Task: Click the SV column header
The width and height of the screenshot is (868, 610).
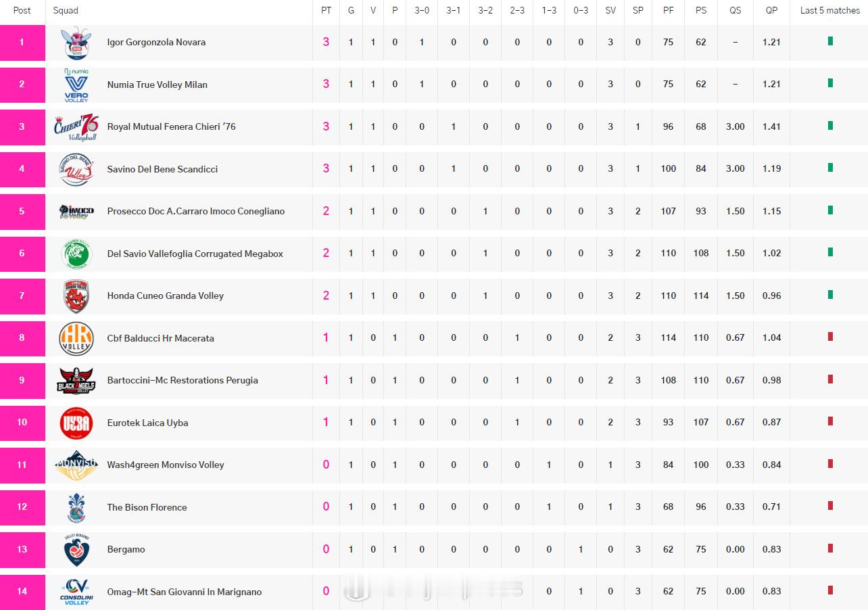Action: pyautogui.click(x=610, y=10)
